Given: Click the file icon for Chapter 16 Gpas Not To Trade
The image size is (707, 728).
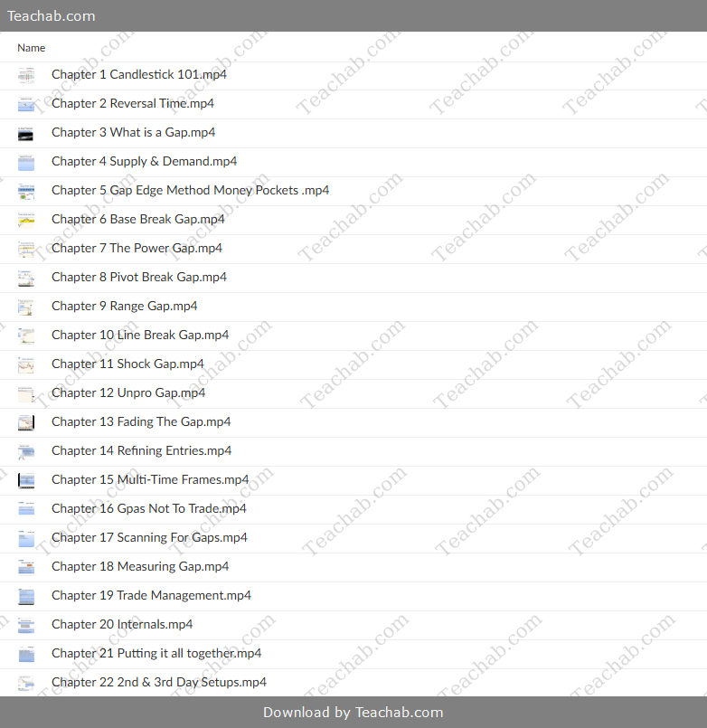Looking at the screenshot, I should [26, 509].
